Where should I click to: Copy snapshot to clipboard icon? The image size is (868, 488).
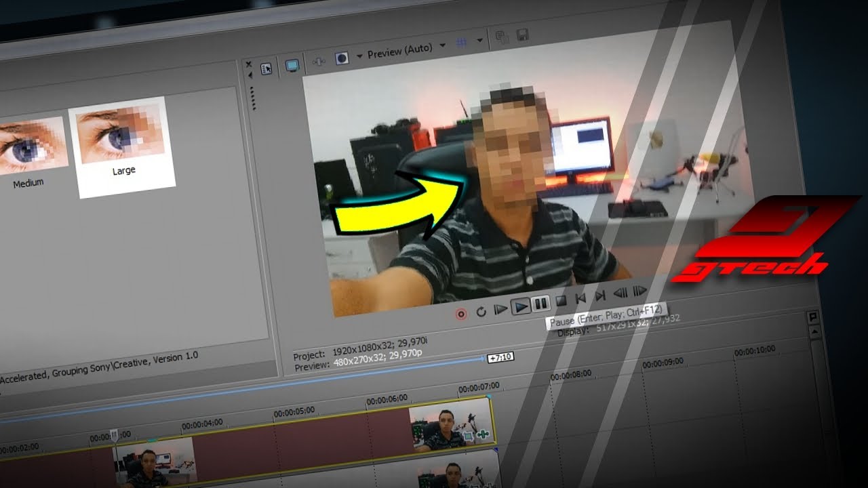tap(502, 37)
